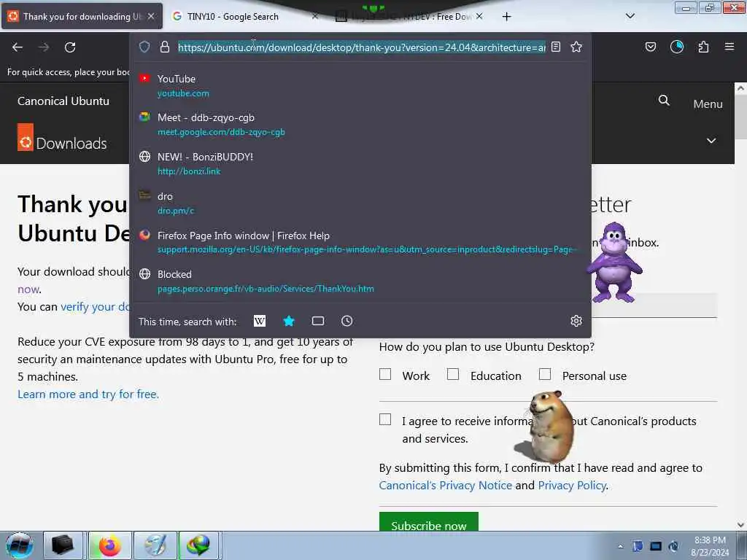Viewport: 747px width, 560px height.
Task: Open Canonical's Privacy Notice link
Action: (x=446, y=485)
